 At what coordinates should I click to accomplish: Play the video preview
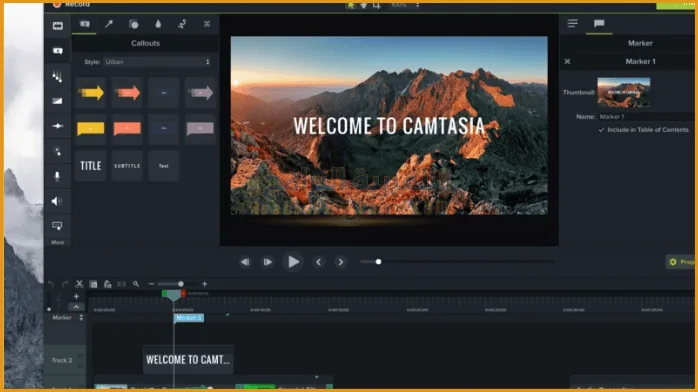293,262
